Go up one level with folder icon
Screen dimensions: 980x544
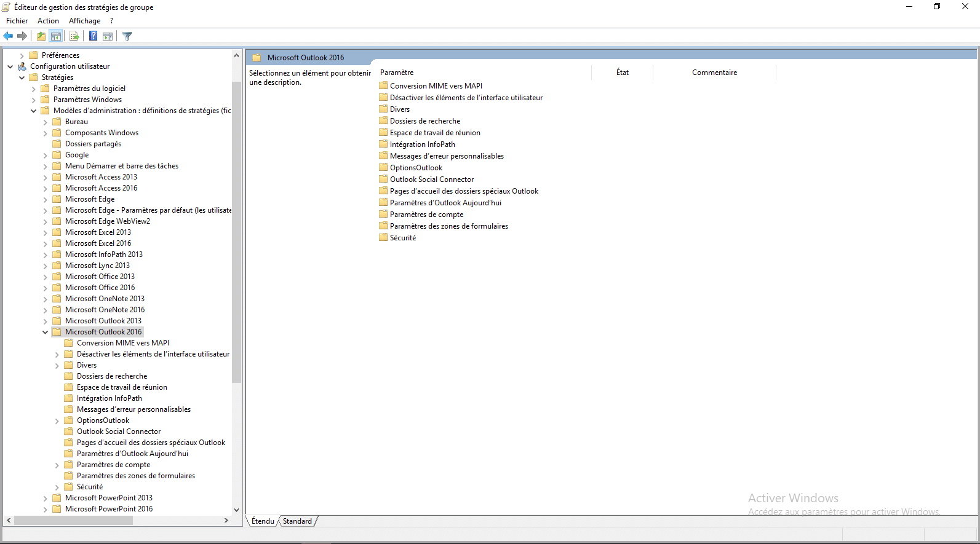pos(41,36)
